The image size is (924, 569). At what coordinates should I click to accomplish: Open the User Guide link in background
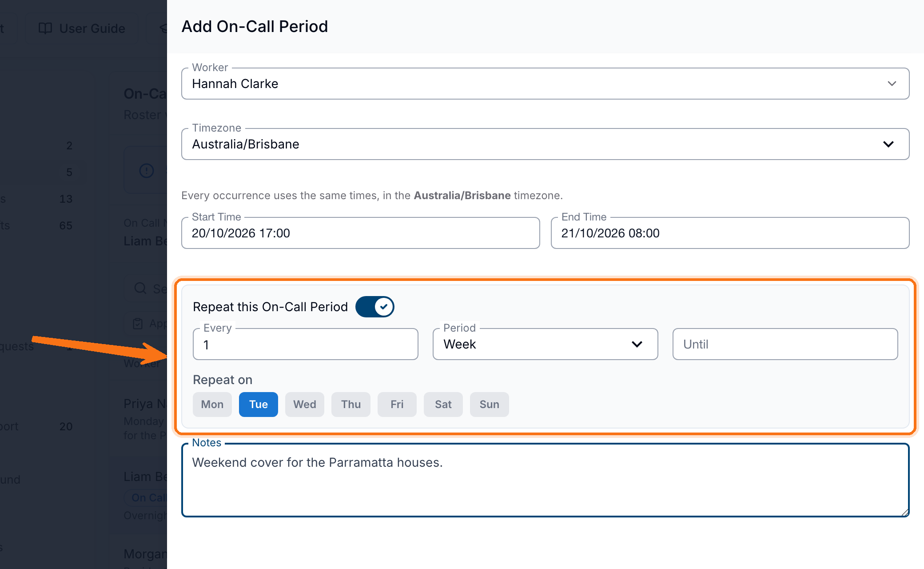coord(82,28)
